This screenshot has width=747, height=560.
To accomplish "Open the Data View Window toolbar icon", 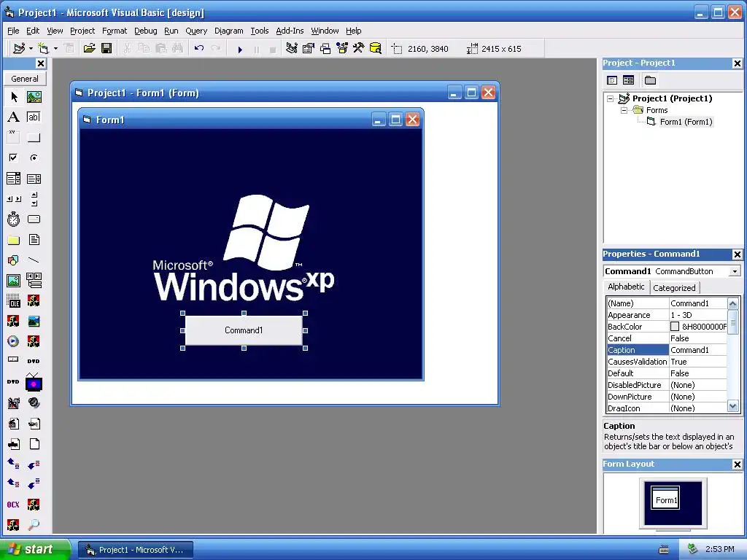I will [376, 48].
